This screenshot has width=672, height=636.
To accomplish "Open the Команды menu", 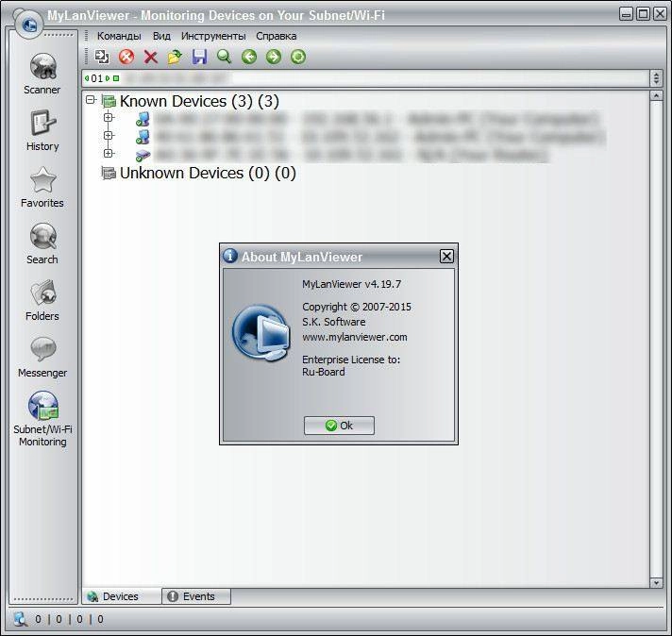I will tap(119, 36).
